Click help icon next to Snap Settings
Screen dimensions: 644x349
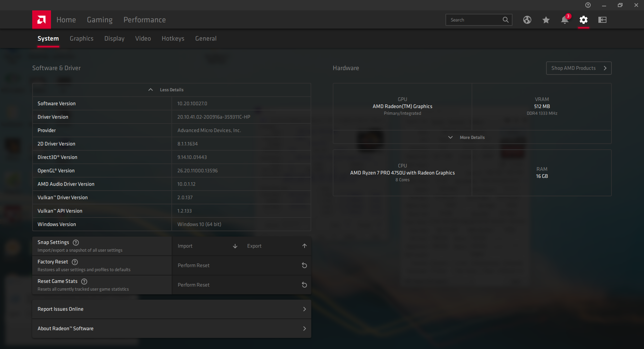[76, 242]
